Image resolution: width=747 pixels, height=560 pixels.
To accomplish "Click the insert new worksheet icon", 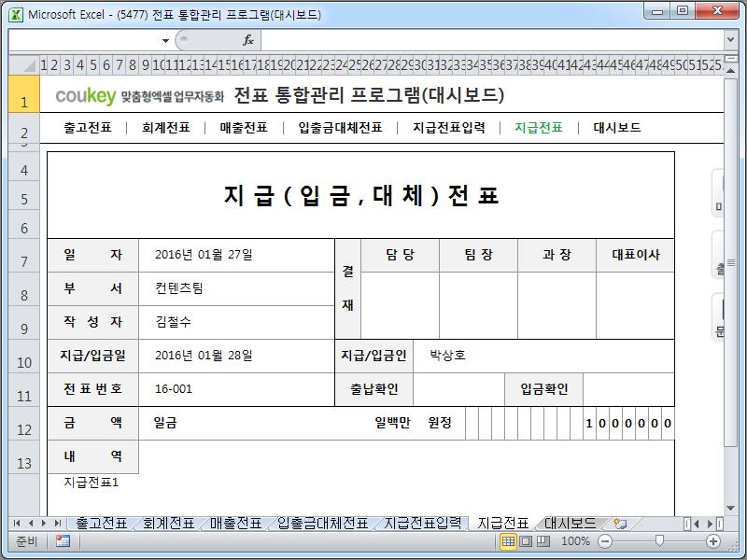I will pyautogui.click(x=620, y=524).
